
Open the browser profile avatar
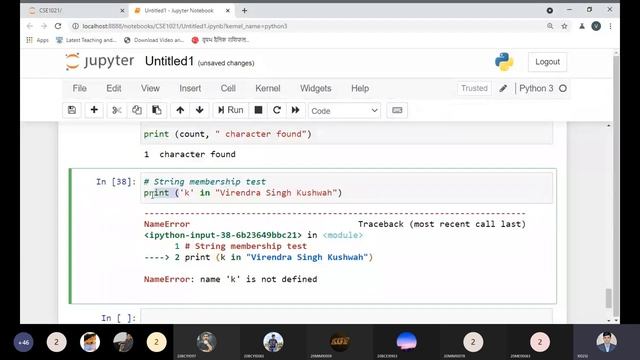[596, 26]
